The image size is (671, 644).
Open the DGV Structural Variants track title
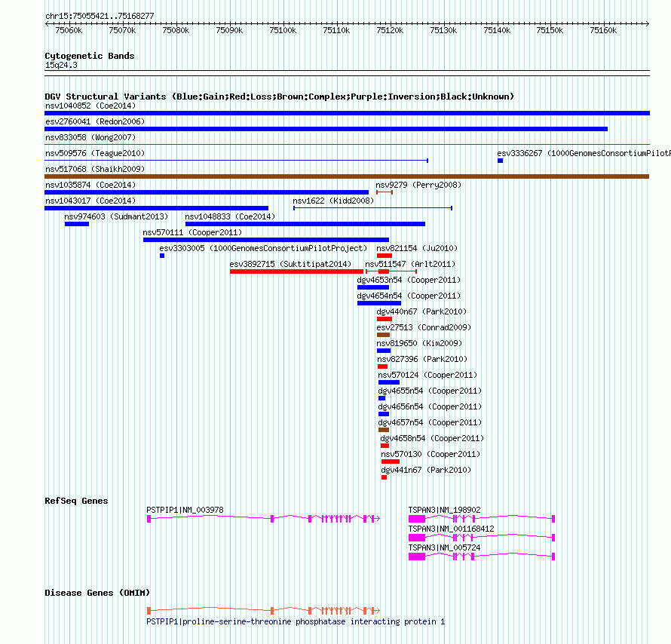[279, 97]
